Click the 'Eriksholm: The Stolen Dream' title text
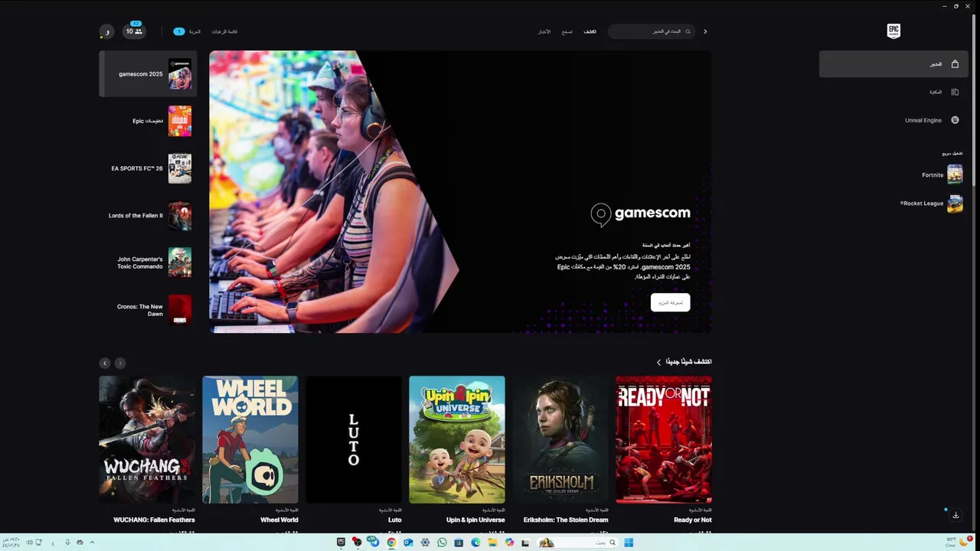Image resolution: width=980 pixels, height=551 pixels. click(x=566, y=520)
